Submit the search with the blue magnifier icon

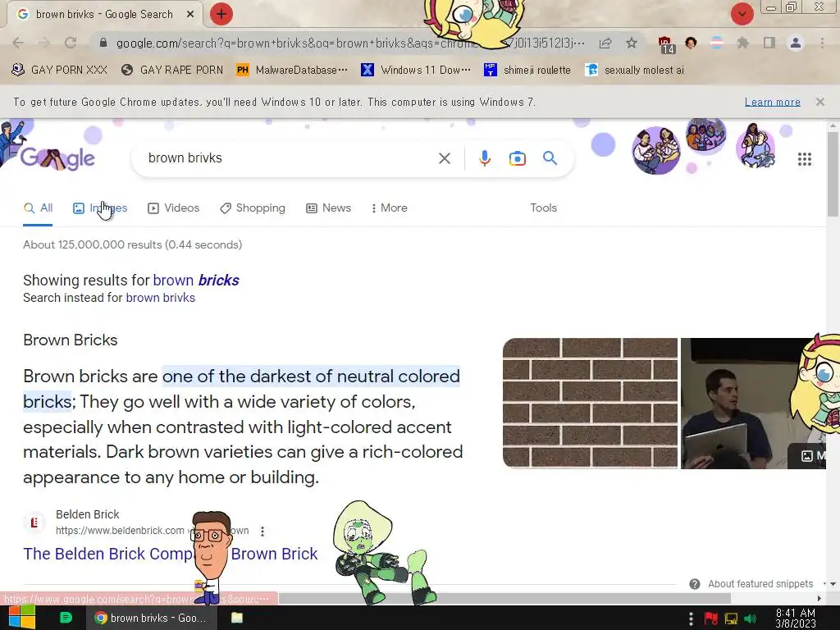pos(550,158)
